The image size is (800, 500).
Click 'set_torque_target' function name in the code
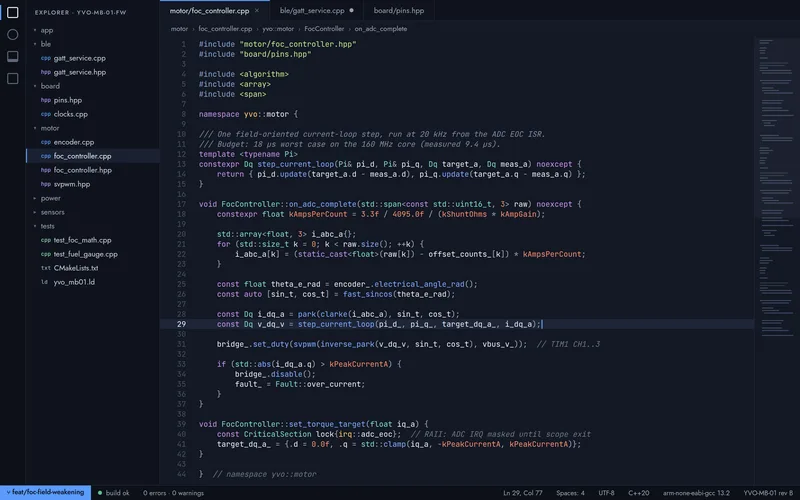click(327, 424)
